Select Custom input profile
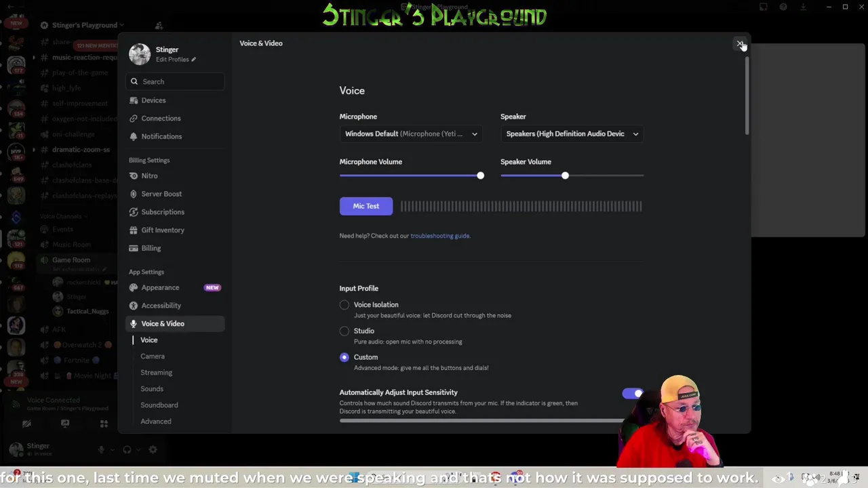Screen dimensions: 868x488 point(344,357)
